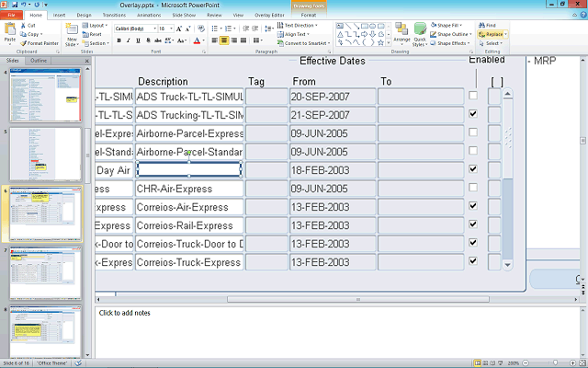Click the Quick Styles icon
Screen dimensions: 588x368
coord(420,34)
